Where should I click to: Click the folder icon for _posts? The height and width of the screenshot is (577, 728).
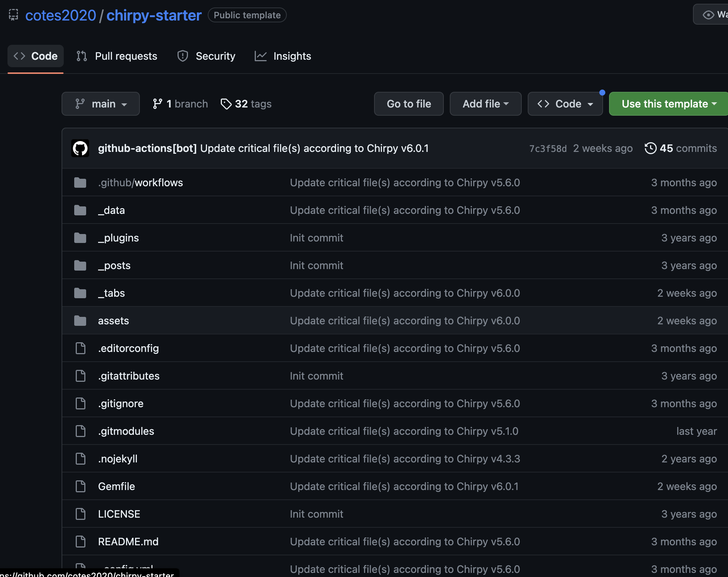(80, 265)
